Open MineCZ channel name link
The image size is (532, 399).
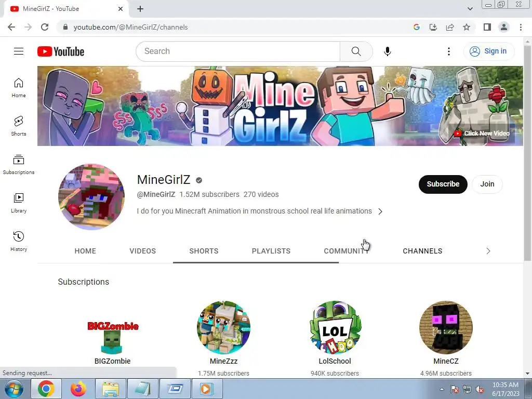[x=446, y=361]
